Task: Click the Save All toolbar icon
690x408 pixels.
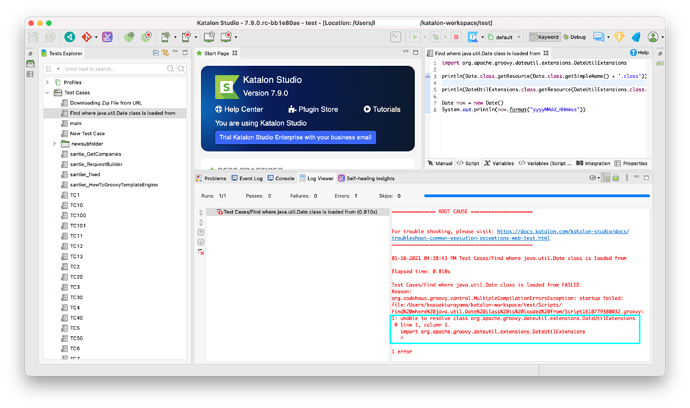Action: 50,37
